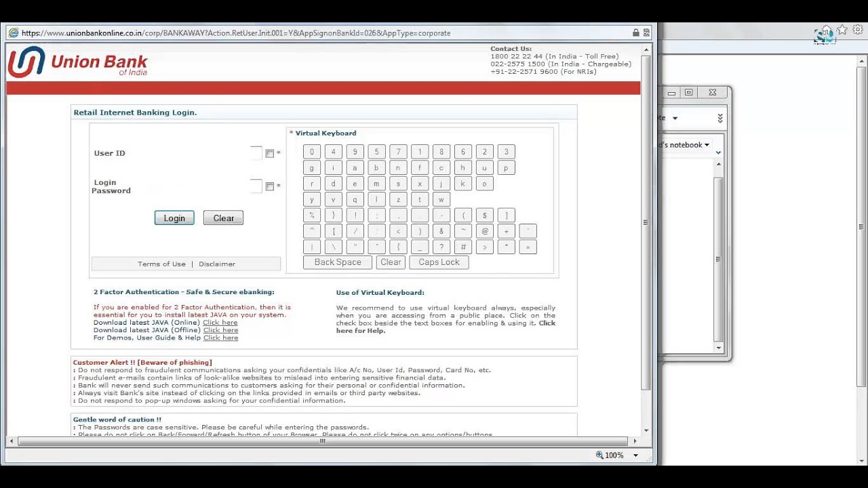
Task: Expand toolbar overflow double-chevron in notebook window
Action: [720, 119]
